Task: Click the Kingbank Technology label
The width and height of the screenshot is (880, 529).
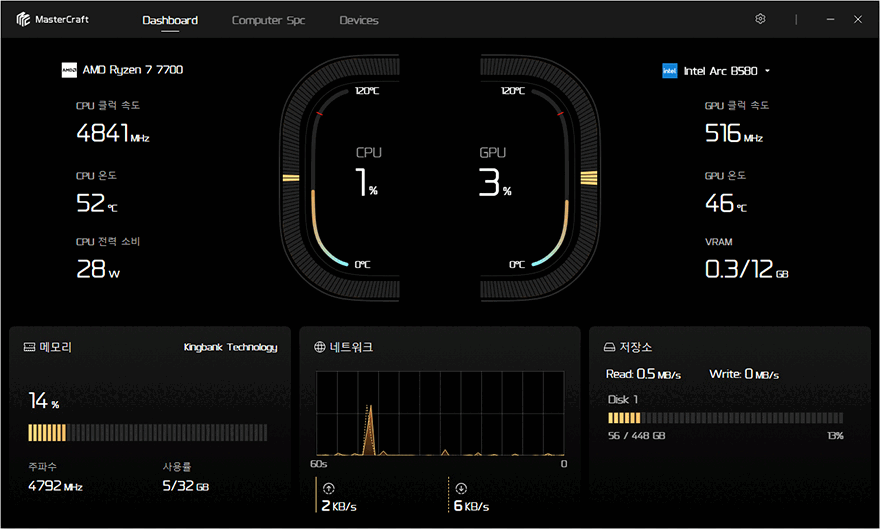Action: point(231,347)
